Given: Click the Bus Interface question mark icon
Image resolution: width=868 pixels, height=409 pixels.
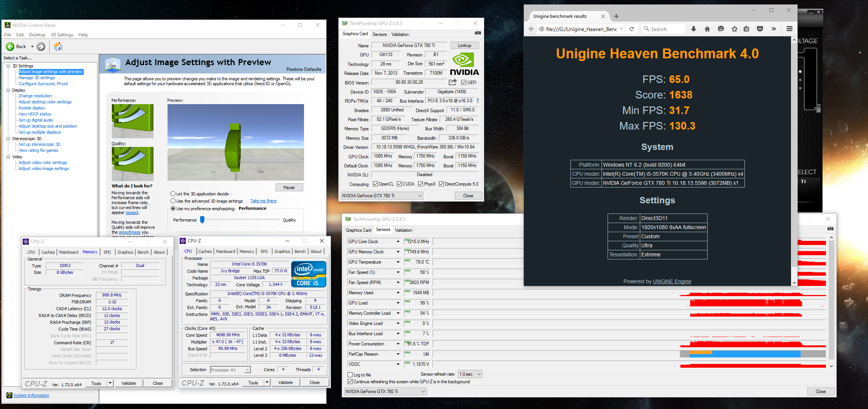Looking at the screenshot, I should pos(478,101).
